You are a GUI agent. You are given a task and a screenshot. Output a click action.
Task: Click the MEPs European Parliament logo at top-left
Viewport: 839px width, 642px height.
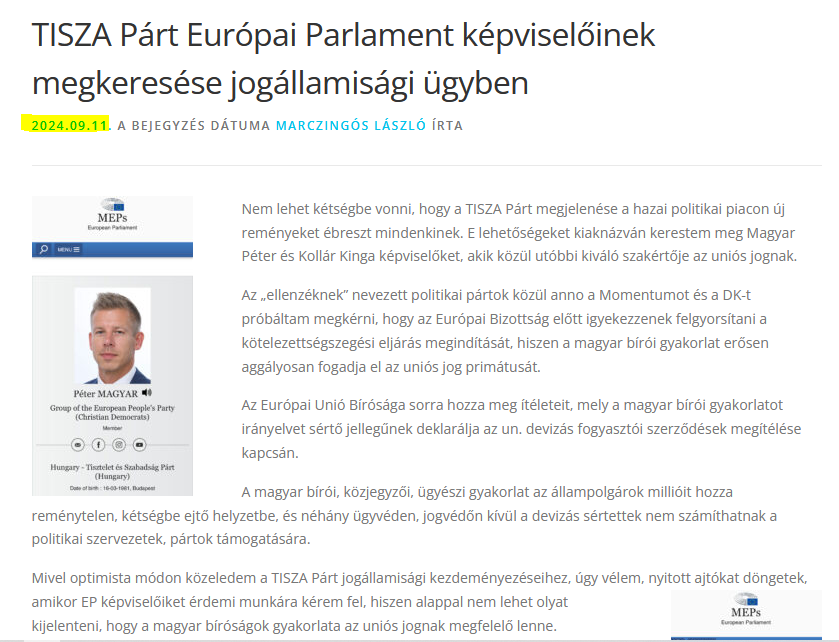pos(112,215)
